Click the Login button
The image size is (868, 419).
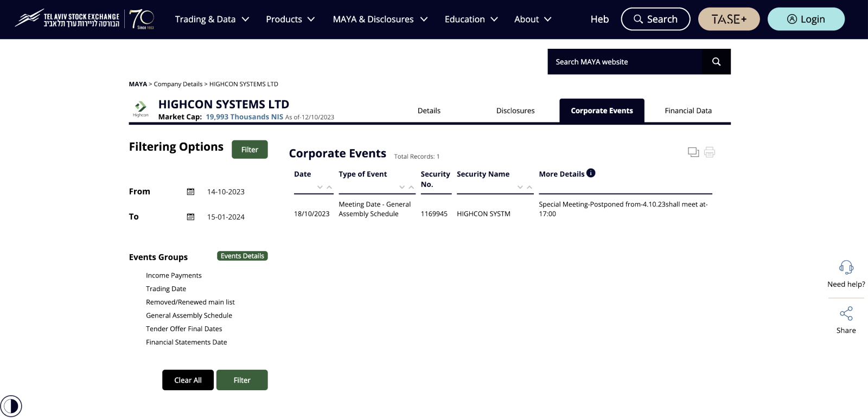coord(806,20)
